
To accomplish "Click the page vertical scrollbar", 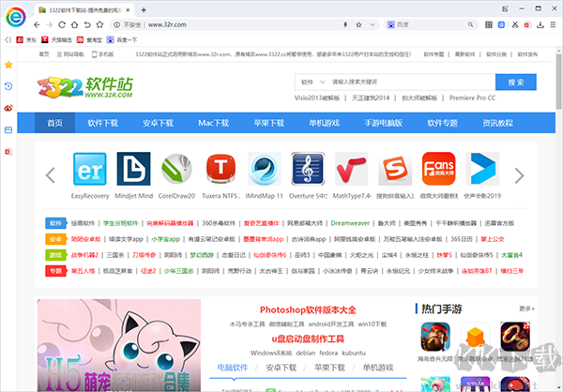I will 558,81.
